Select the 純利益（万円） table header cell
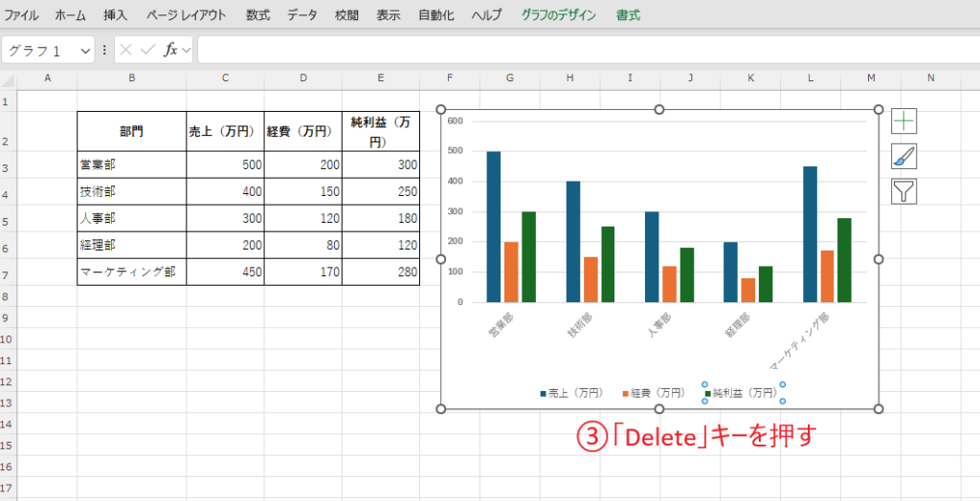This screenshot has width=980, height=501. click(x=381, y=131)
